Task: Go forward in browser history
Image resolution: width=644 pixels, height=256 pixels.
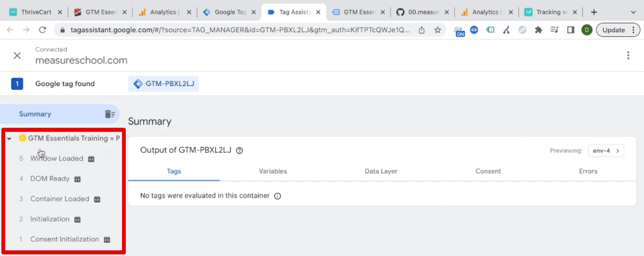Action: pyautogui.click(x=26, y=30)
